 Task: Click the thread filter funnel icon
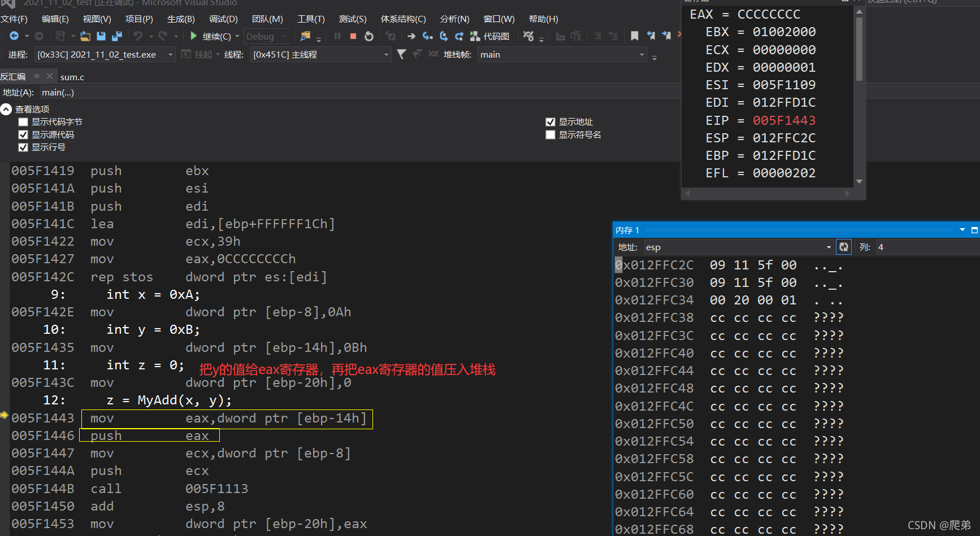pyautogui.click(x=401, y=54)
